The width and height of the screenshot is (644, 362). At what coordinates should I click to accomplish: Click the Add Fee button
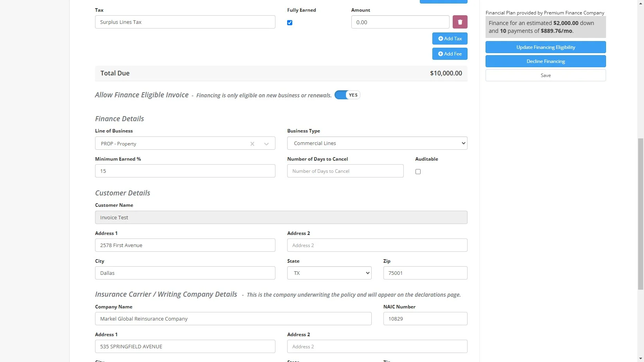[x=450, y=54]
